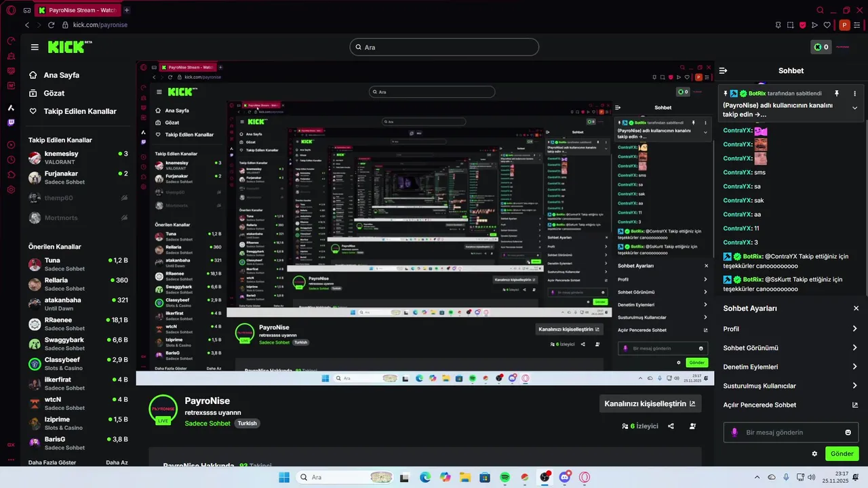The width and height of the screenshot is (868, 488).
Task: Open Opera sidebar extensions cube icon
Action: click(x=11, y=175)
